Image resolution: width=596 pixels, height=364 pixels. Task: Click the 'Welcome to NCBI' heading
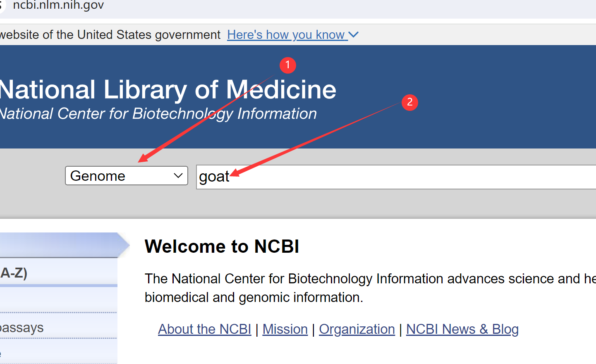click(222, 247)
